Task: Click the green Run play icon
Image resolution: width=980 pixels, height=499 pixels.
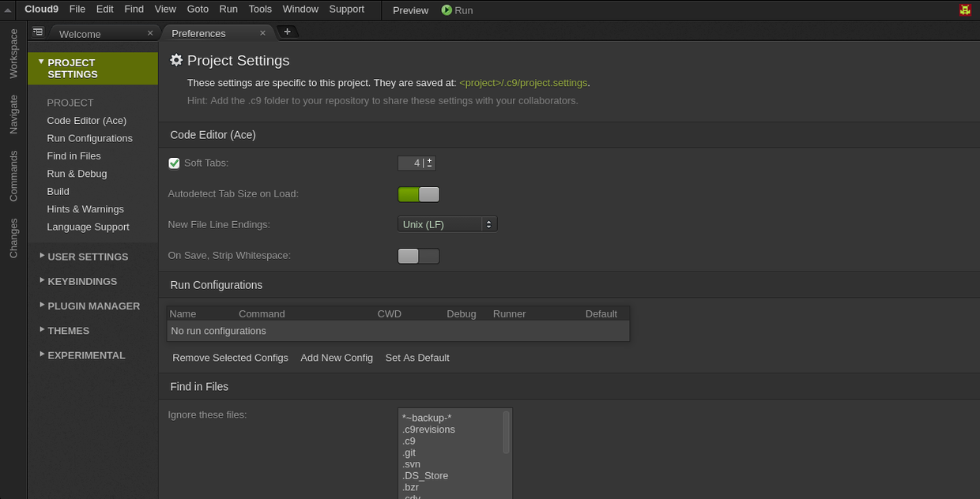Action: pos(447,10)
